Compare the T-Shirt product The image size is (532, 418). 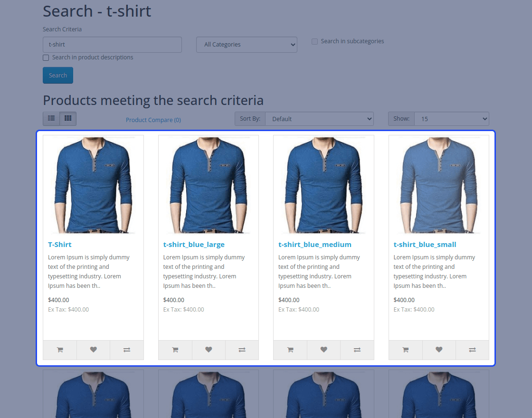[126, 350]
